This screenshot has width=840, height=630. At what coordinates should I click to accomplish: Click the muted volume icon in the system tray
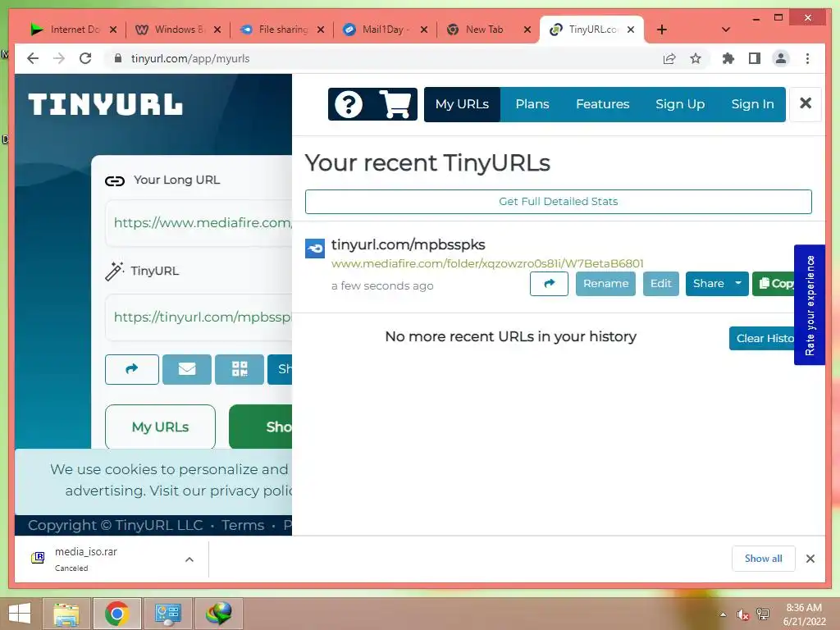[742, 614]
